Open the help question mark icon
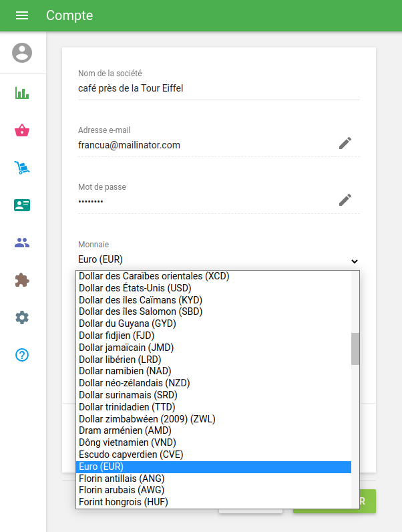Viewport: 402px width, 532px height. (22, 355)
